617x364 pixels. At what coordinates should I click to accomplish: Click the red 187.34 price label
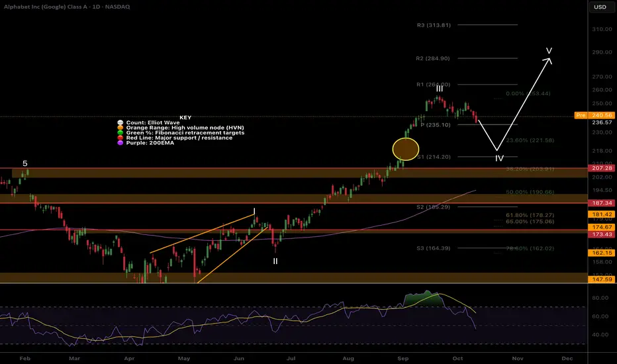pos(602,203)
